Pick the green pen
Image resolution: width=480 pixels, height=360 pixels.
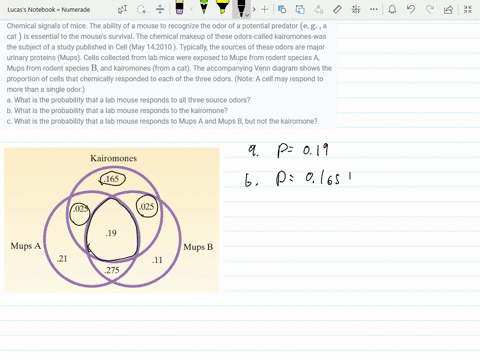(204, 7)
